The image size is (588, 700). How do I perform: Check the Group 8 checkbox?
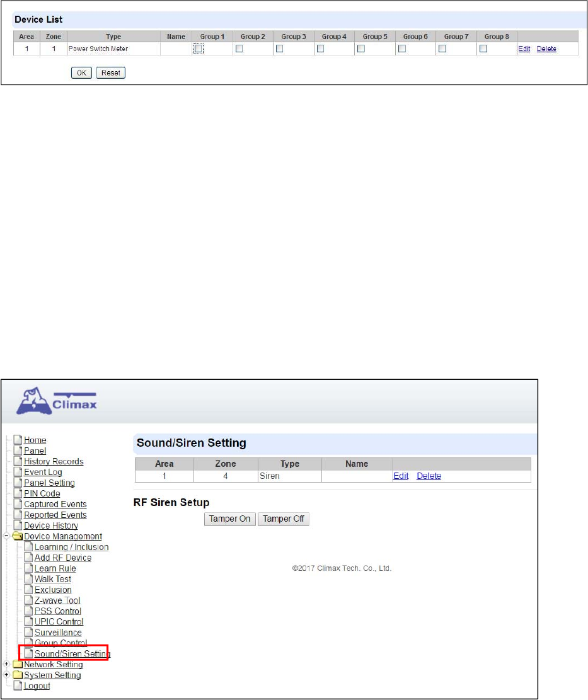point(483,49)
